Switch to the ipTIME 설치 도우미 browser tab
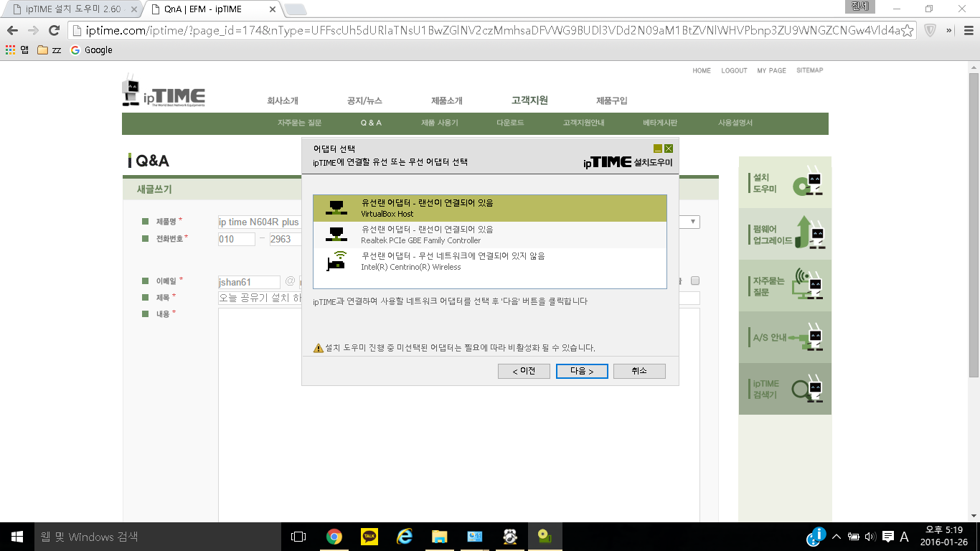Viewport: 980px width, 551px height. [x=72, y=10]
